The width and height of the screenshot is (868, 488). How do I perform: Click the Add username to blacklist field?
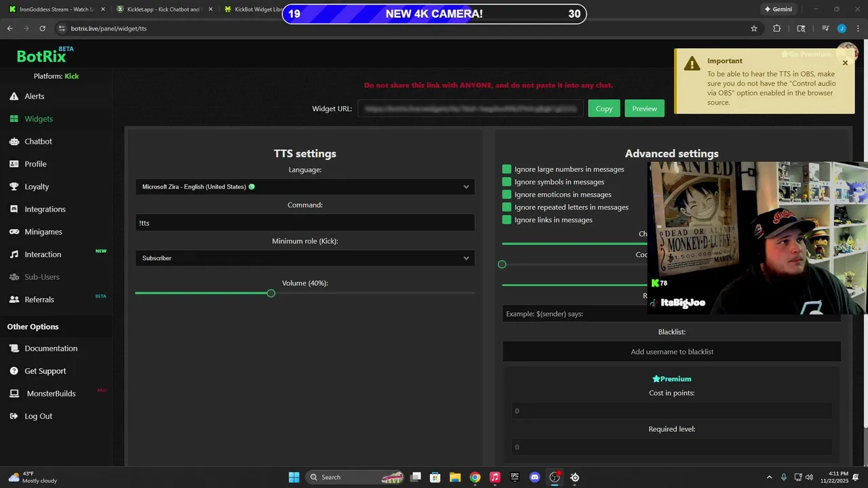(x=672, y=352)
